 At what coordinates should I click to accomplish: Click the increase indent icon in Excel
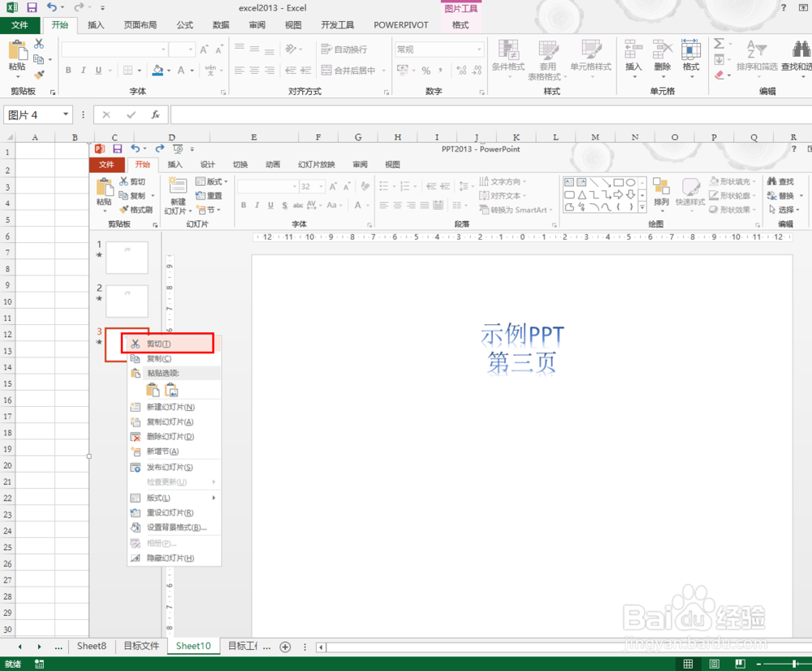point(306,70)
